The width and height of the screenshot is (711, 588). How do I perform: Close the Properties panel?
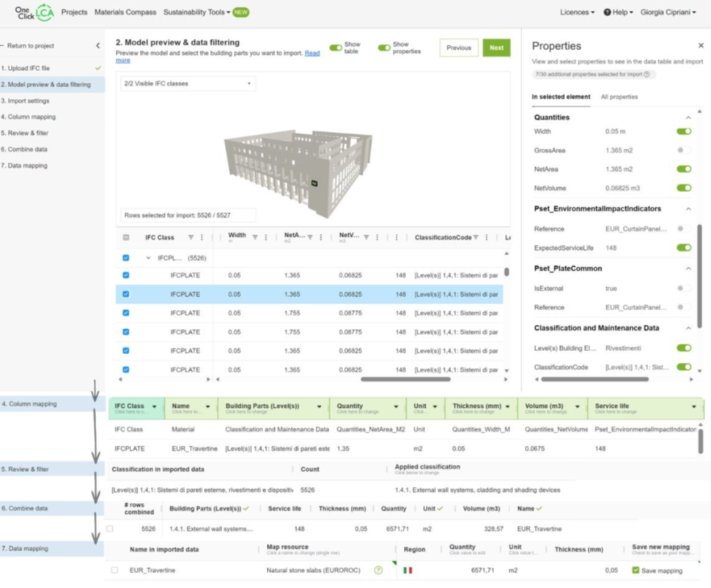click(701, 45)
